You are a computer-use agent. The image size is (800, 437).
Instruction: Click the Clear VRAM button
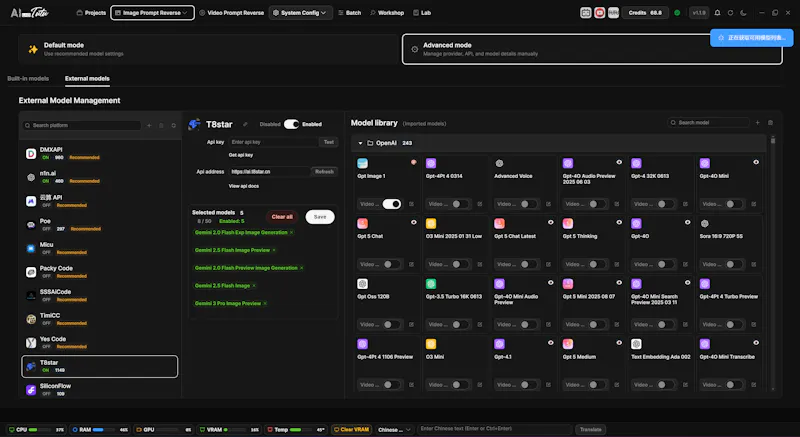point(352,429)
